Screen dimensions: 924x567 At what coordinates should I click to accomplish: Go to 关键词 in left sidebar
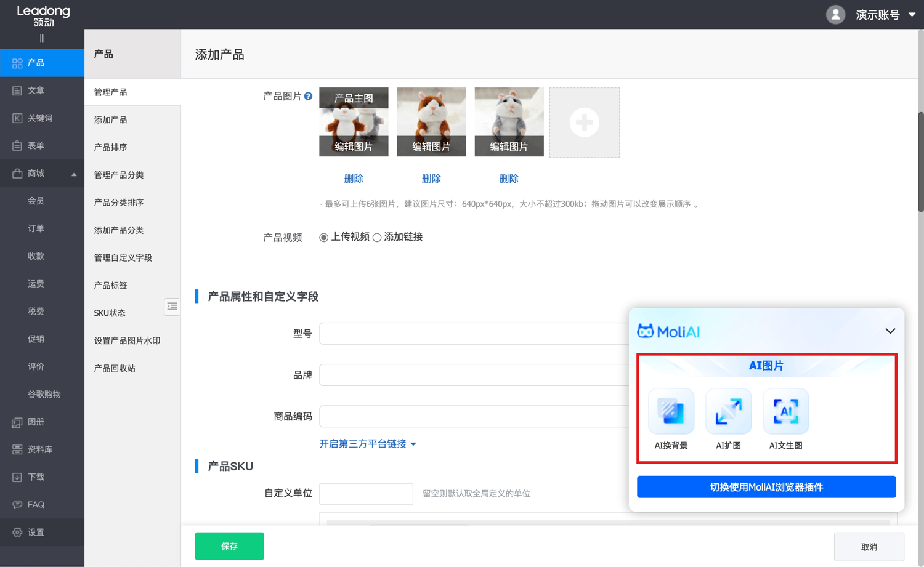40,118
